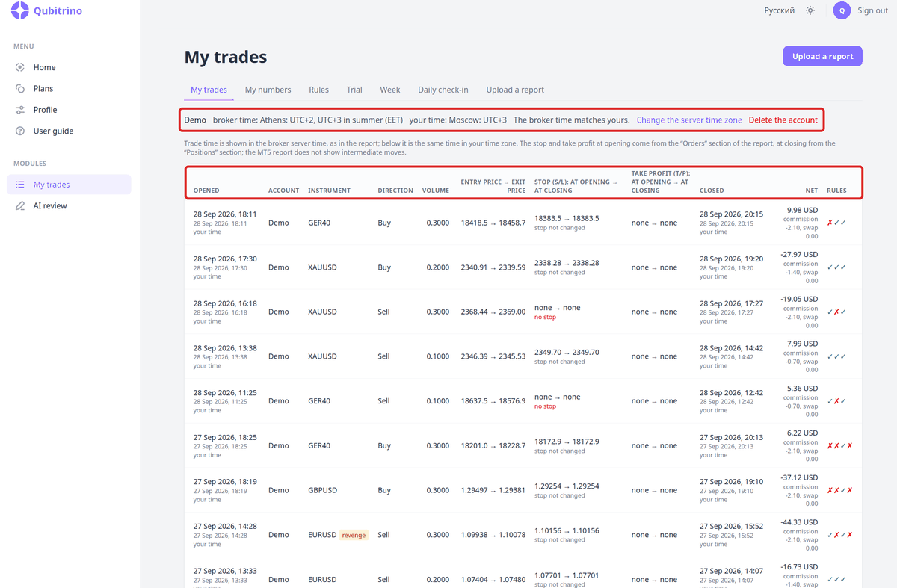897x588 pixels.
Task: Click the Profile sliders icon
Action: 20,110
